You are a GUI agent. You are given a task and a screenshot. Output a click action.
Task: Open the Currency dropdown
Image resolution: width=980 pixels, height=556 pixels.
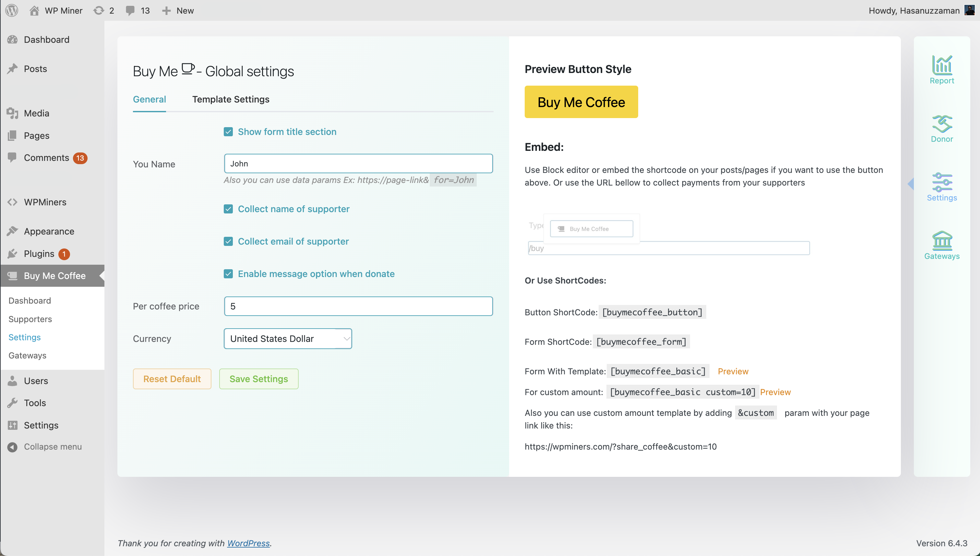point(288,338)
